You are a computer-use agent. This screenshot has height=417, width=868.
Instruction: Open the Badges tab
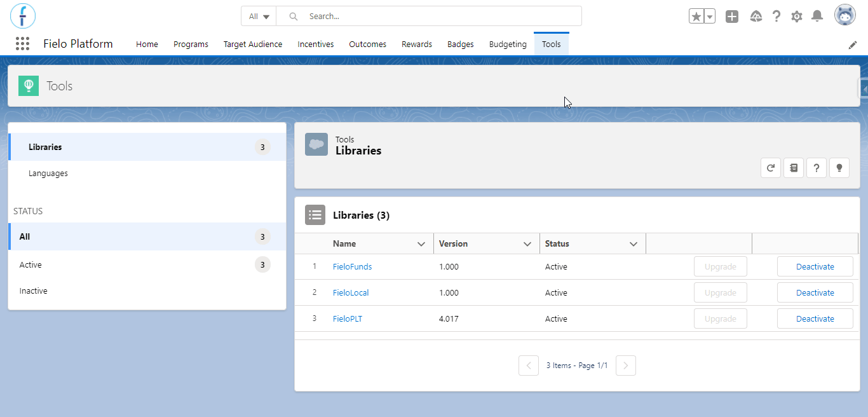coord(461,44)
